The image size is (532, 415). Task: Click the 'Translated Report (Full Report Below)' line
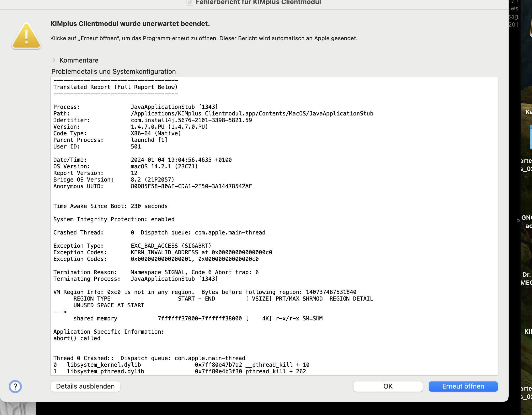(115, 87)
